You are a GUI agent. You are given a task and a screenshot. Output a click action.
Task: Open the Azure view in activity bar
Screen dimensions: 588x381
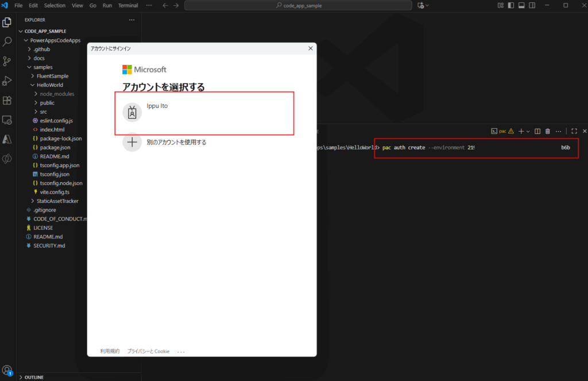[7, 139]
